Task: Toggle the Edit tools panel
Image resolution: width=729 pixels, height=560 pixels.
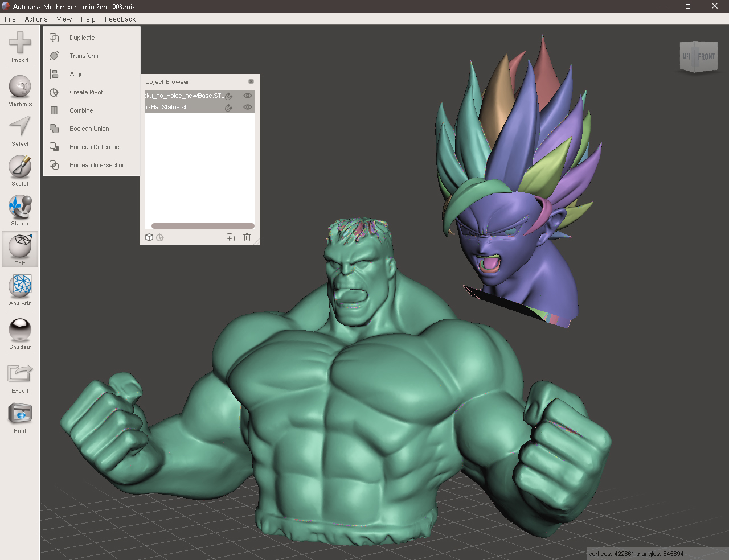Action: coord(20,249)
